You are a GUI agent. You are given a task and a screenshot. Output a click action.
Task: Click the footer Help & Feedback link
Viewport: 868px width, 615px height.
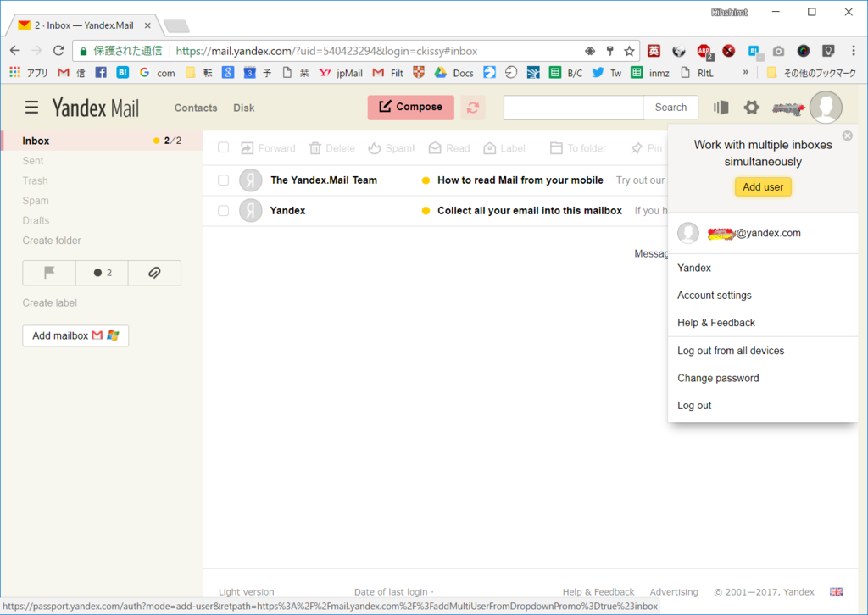[598, 592]
